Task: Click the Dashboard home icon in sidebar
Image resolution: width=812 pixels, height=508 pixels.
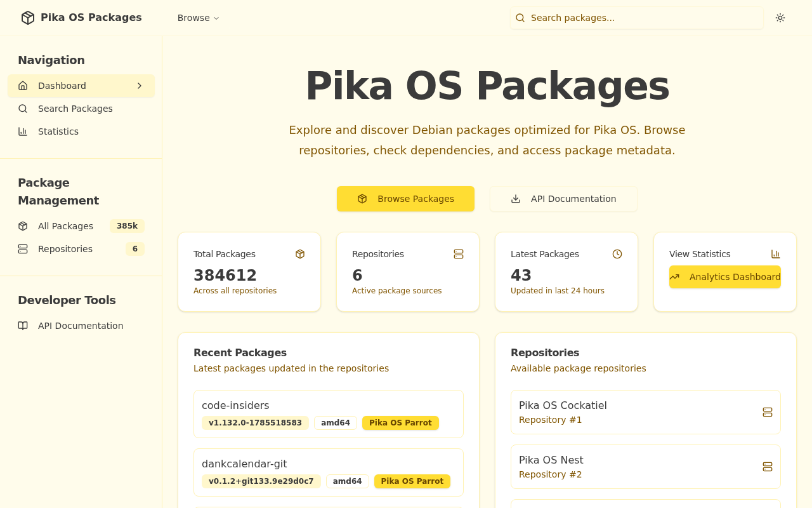Action: pos(23,86)
